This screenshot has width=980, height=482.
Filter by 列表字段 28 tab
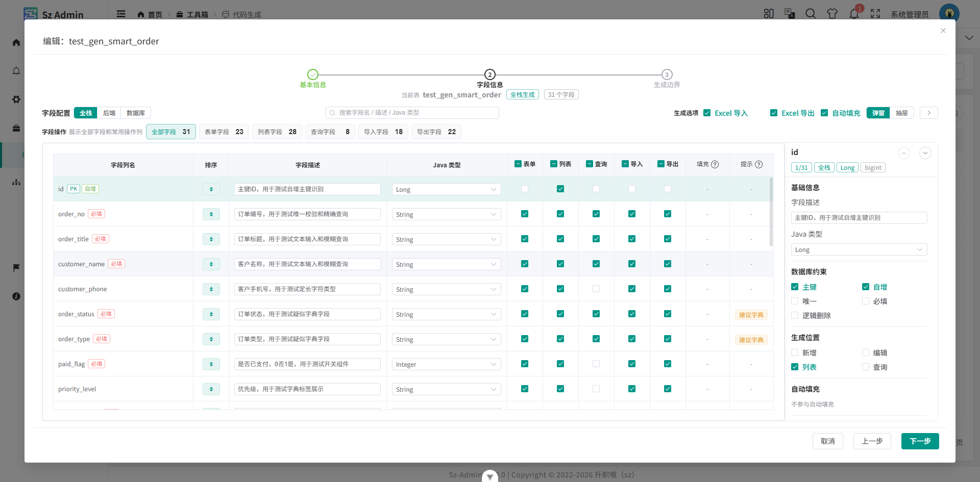(277, 132)
